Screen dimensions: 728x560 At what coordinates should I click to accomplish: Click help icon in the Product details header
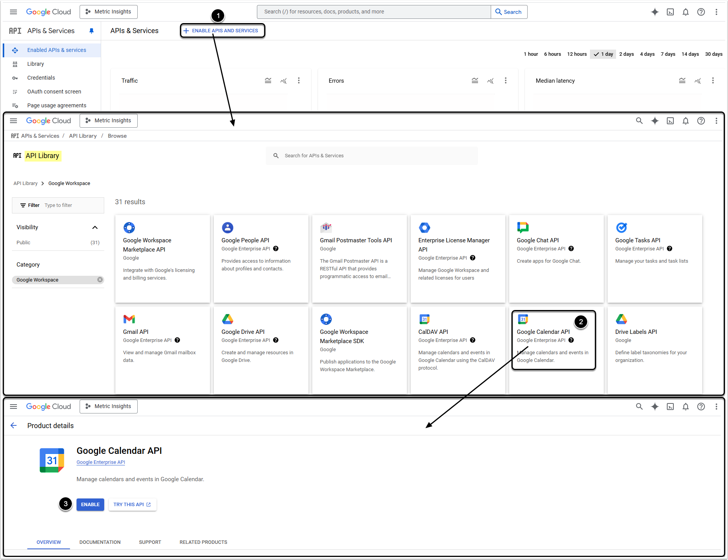coord(701,407)
